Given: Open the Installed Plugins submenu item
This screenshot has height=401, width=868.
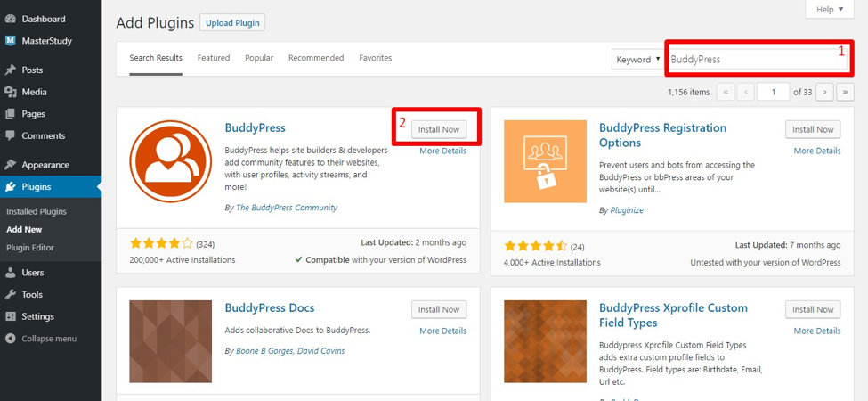Looking at the screenshot, I should [37, 212].
